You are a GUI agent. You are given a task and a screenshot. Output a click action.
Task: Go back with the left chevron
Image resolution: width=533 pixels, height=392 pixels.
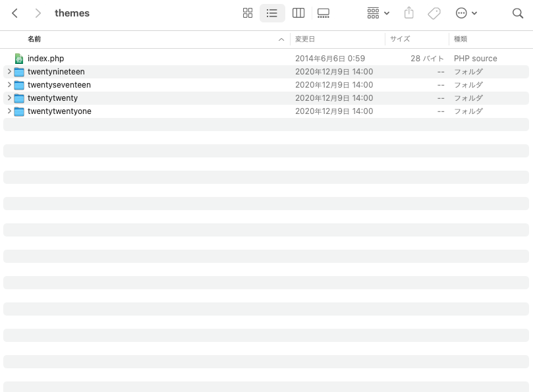coord(15,13)
